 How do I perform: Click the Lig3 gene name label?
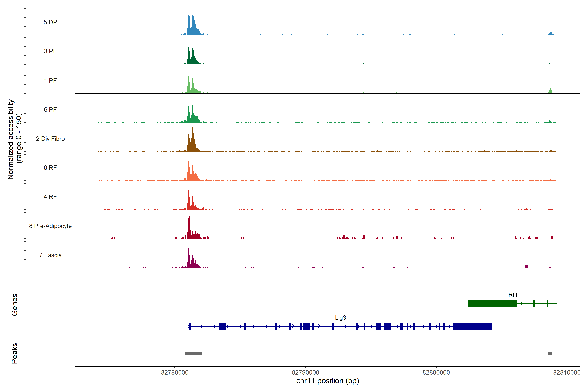coord(341,318)
